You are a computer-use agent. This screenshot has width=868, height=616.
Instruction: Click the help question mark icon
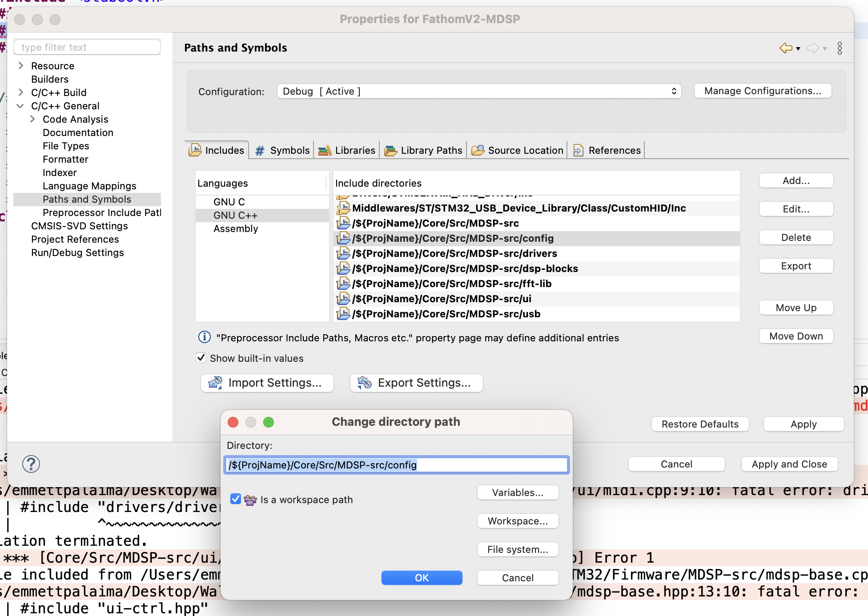coord(31,464)
